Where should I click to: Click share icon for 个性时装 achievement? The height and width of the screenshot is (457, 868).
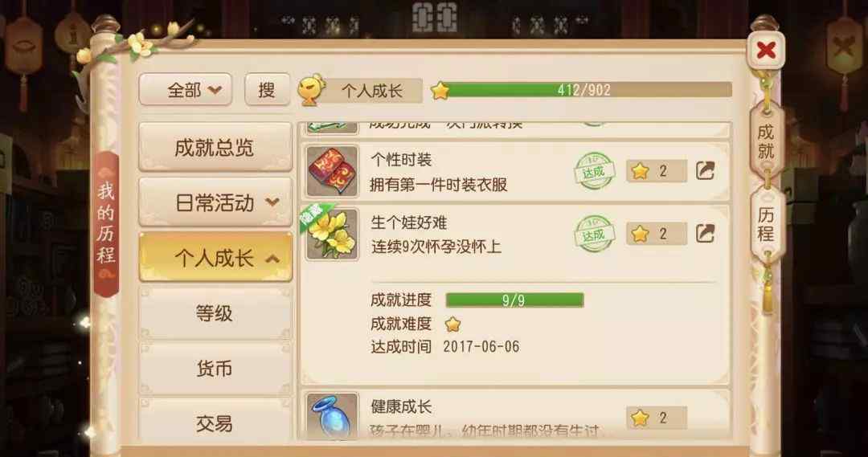(705, 170)
